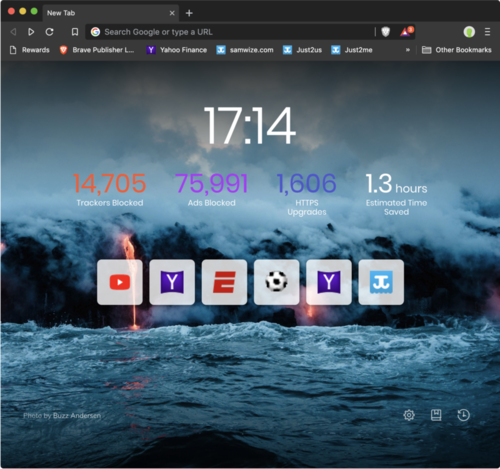
Task: Open new tab page settings gear
Action: pos(409,415)
